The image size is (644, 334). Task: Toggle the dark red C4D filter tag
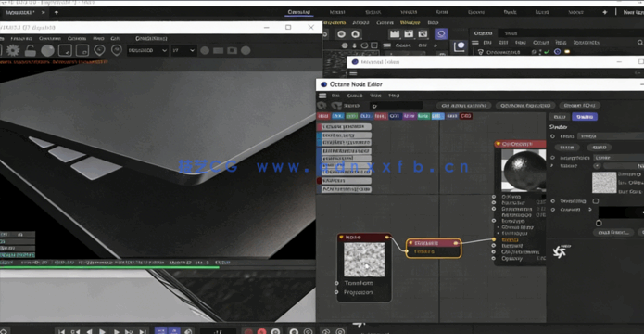point(466,116)
